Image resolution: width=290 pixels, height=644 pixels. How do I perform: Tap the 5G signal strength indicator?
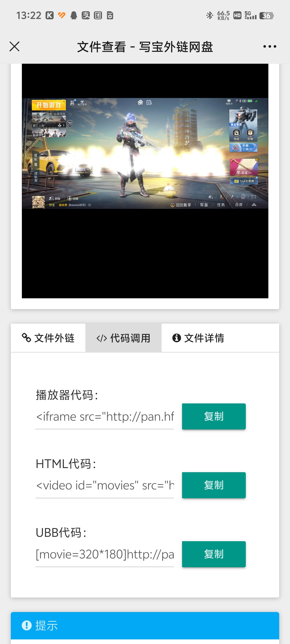click(250, 15)
